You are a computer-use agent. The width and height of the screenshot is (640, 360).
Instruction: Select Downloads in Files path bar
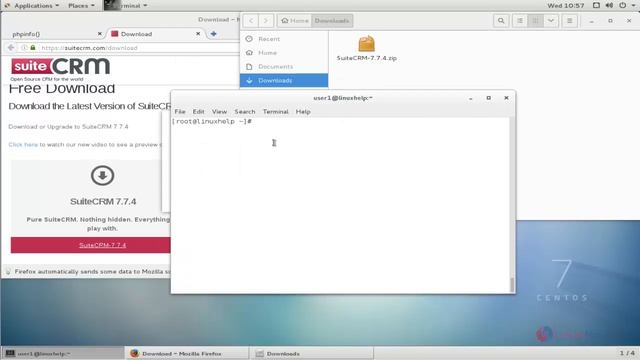332,20
